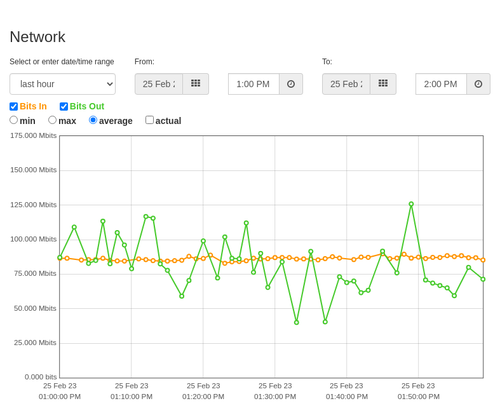Click the From date field '25 Feb'
Viewport: 500px width, 403px height.
[159, 84]
